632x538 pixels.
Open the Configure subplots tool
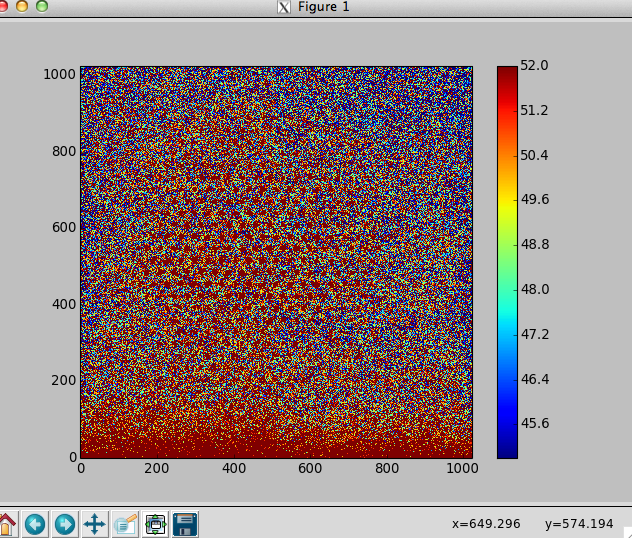pos(155,524)
